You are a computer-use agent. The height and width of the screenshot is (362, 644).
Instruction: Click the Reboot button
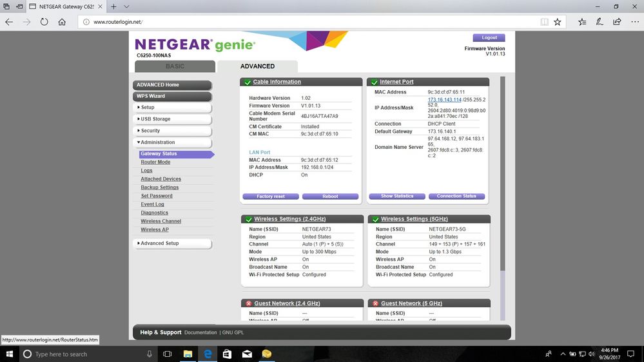(x=330, y=196)
